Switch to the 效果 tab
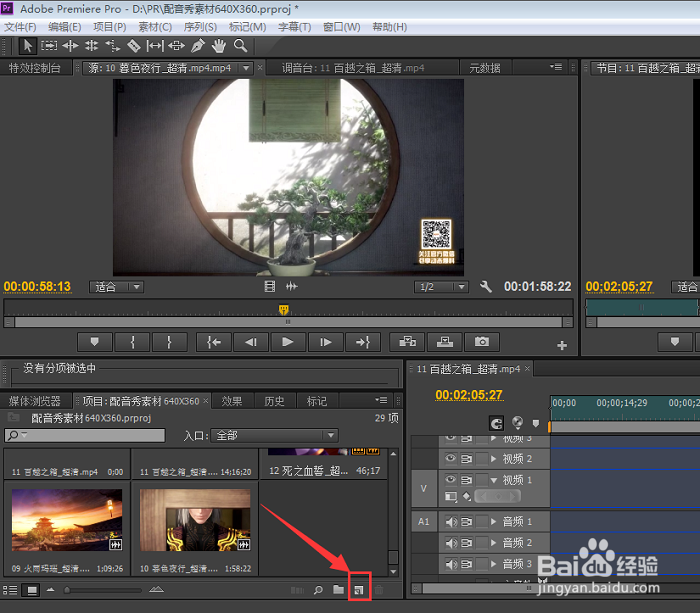This screenshot has width=700, height=613. (x=232, y=401)
